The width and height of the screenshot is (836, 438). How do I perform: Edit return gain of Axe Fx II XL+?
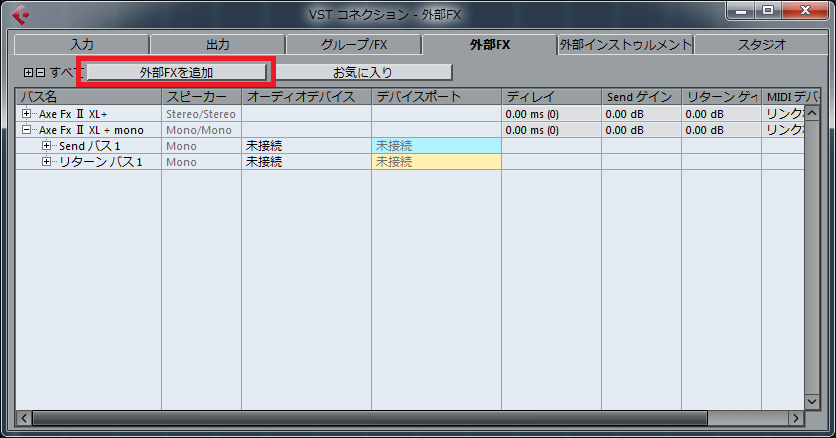click(721, 113)
